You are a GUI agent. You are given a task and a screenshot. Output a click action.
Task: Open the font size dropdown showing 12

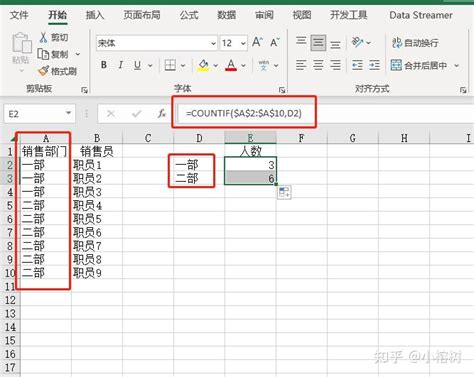[243, 43]
